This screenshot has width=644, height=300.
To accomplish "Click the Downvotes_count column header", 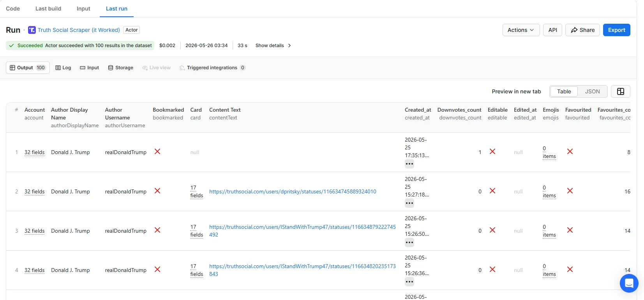I will click(459, 110).
